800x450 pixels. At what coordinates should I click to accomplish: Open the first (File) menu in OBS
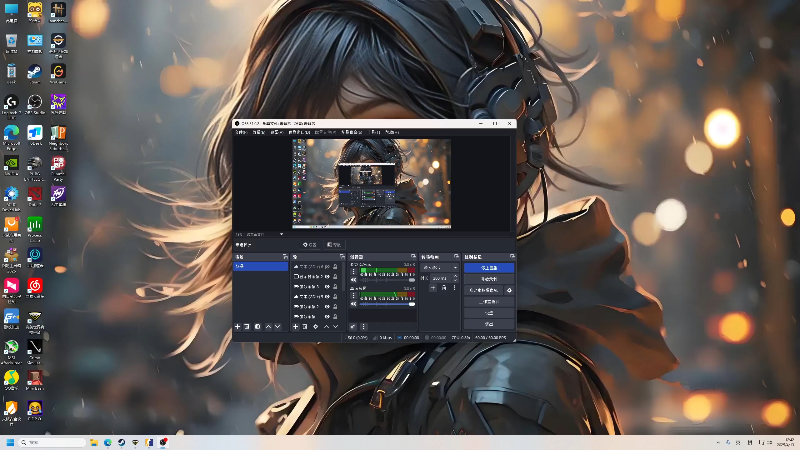[241, 132]
